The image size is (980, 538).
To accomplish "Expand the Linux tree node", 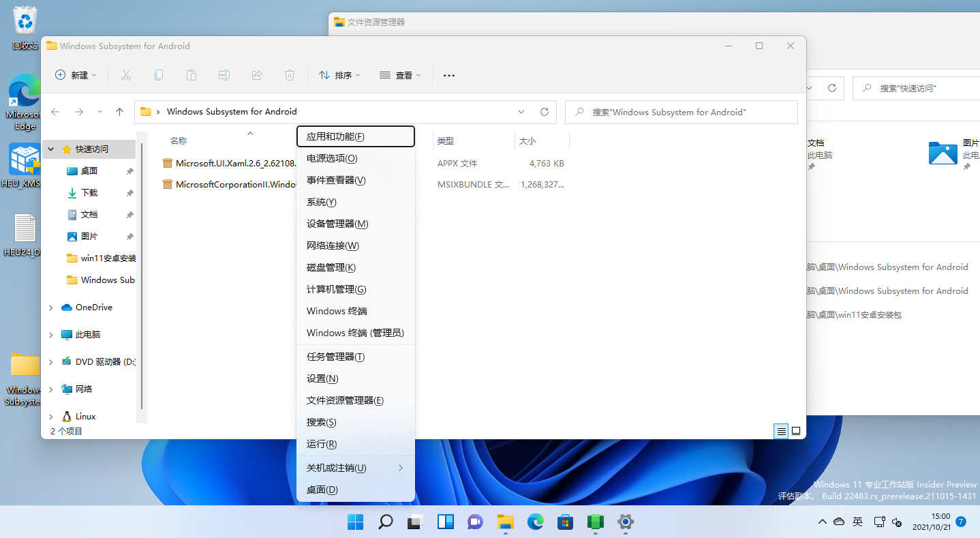I will click(x=50, y=417).
